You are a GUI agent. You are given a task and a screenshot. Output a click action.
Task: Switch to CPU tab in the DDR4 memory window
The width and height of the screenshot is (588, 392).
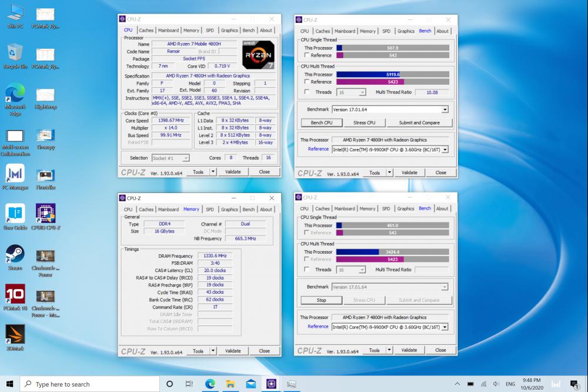128,210
